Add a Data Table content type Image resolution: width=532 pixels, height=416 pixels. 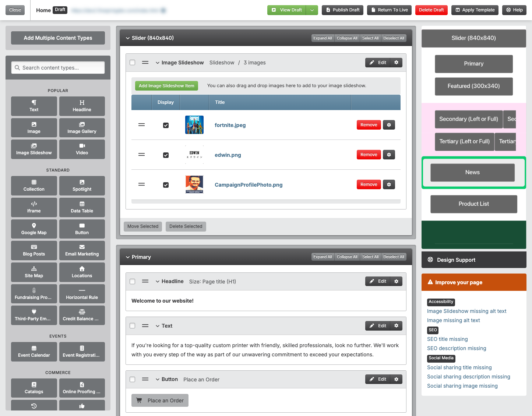(82, 207)
